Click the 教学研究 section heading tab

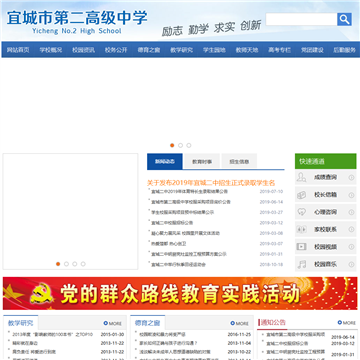pos(21,323)
